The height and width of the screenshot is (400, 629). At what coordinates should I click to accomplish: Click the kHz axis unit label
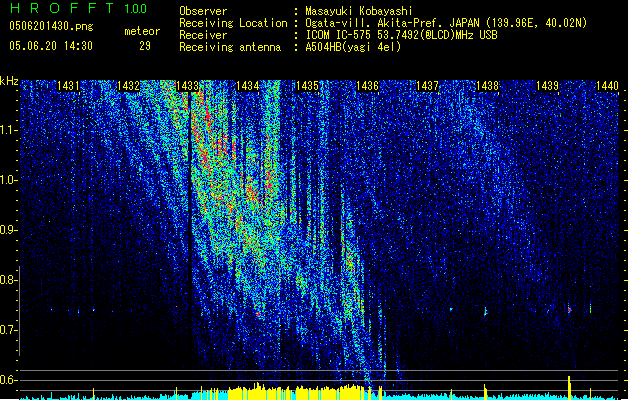tap(9, 81)
